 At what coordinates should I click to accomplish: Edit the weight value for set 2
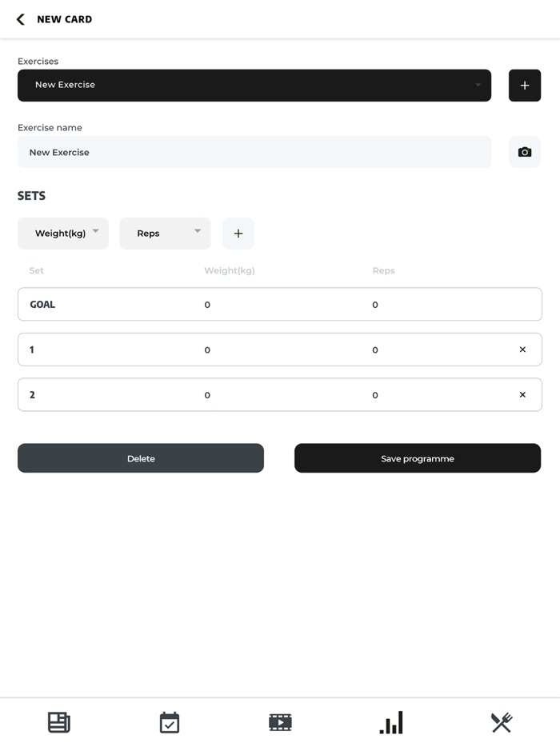[x=207, y=395]
